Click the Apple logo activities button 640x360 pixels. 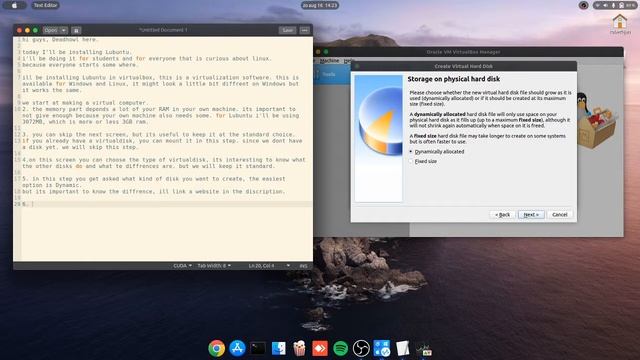15,5
